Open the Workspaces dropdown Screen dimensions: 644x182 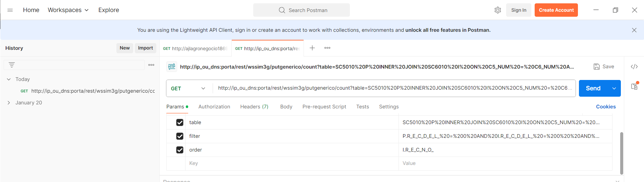tap(68, 10)
